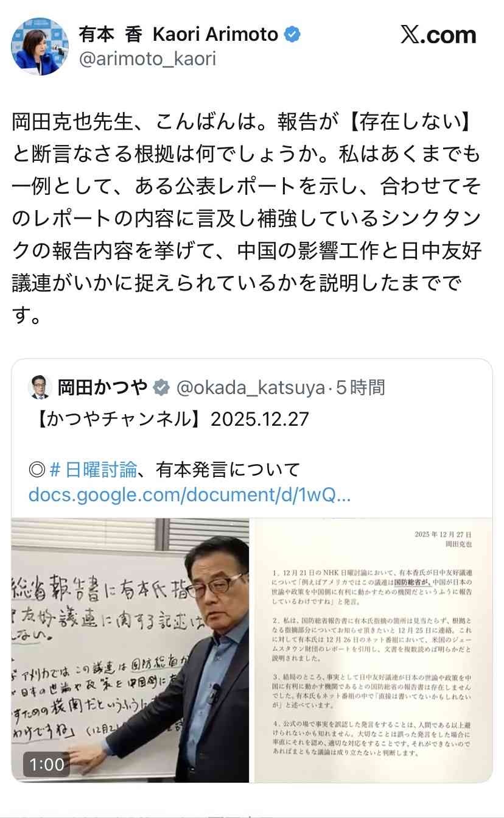Open the @okada_katsuya handle in quoted post
The height and width of the screenshot is (818, 504).
[x=250, y=387]
